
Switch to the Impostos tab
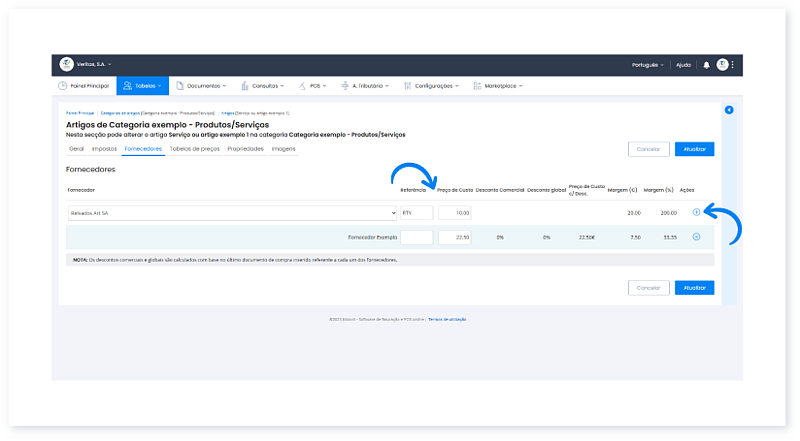click(x=104, y=148)
